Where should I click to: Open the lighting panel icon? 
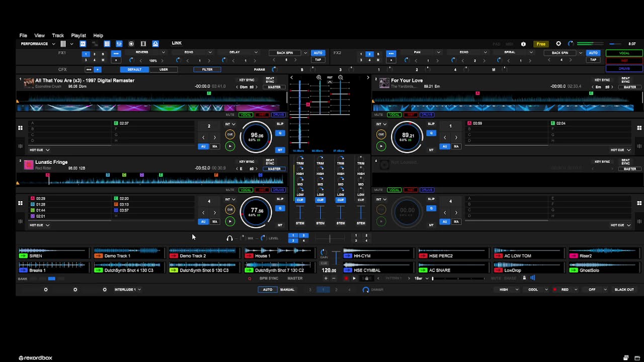(x=155, y=44)
